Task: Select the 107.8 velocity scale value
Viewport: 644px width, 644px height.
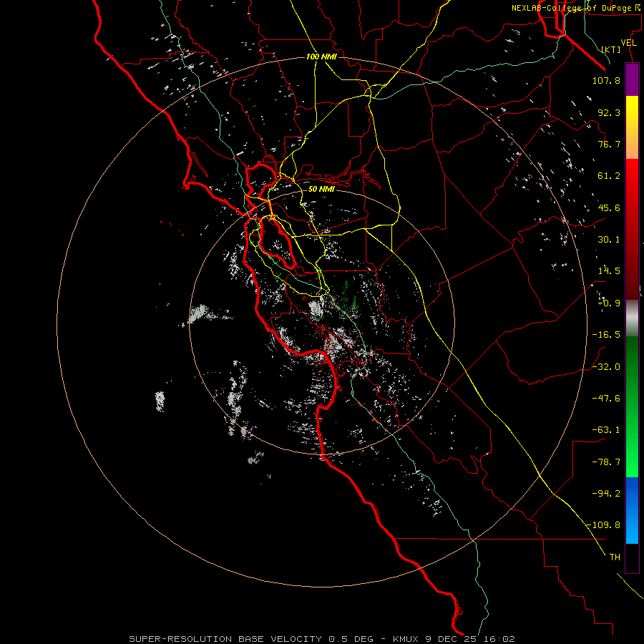Action: pos(606,80)
